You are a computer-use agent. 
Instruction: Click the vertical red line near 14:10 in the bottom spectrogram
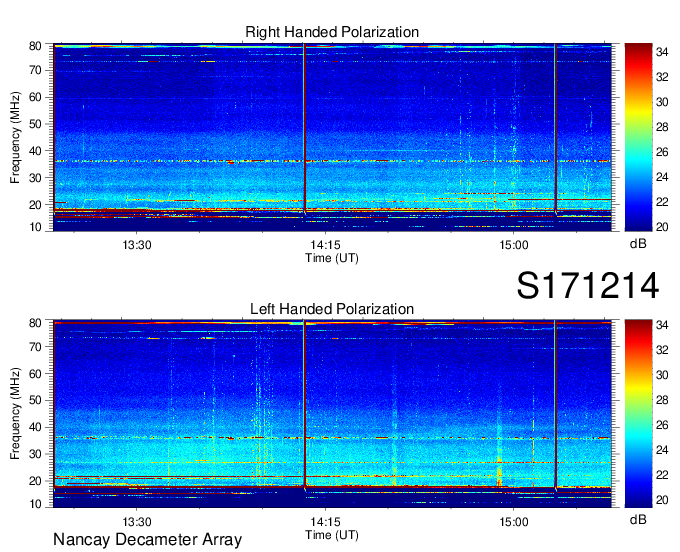(x=304, y=404)
